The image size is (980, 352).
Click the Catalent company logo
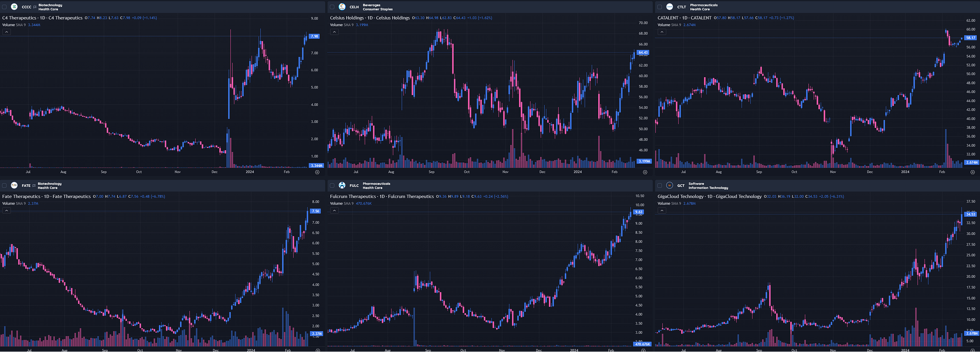point(670,7)
